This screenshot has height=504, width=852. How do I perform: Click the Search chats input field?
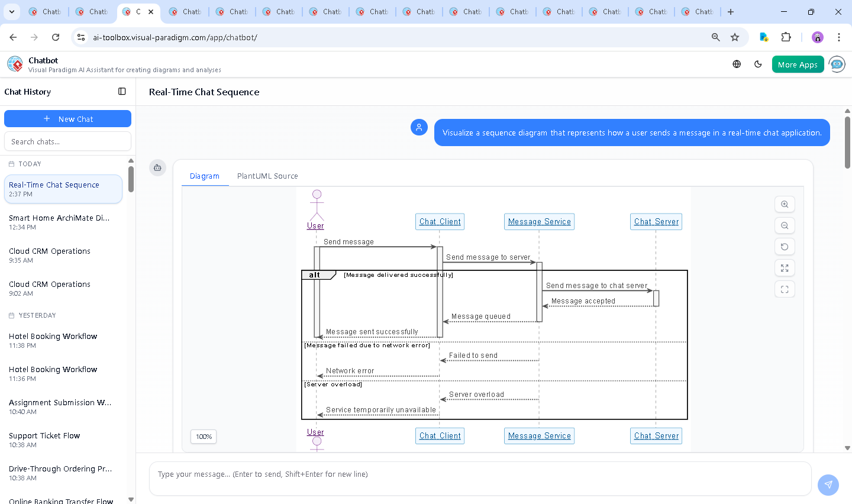pyautogui.click(x=67, y=141)
